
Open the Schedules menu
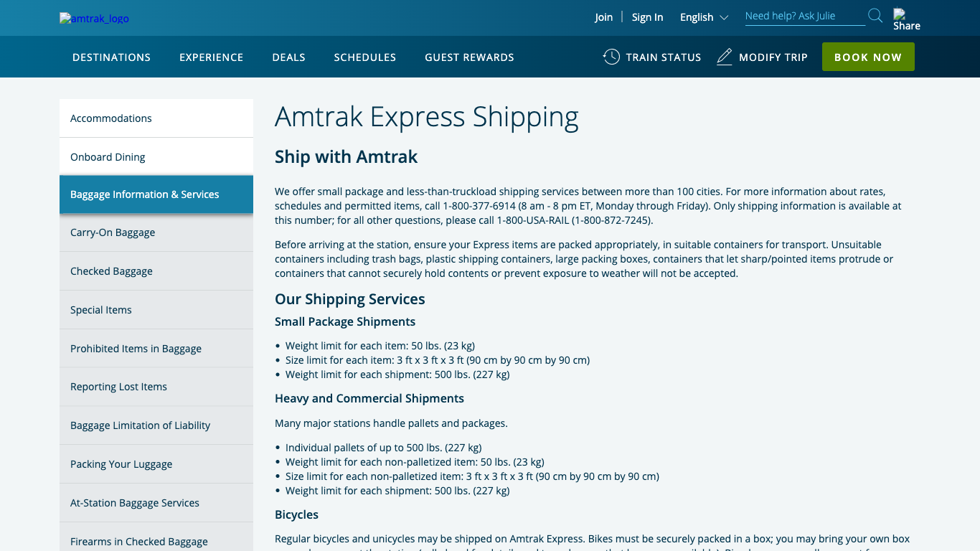(x=364, y=57)
